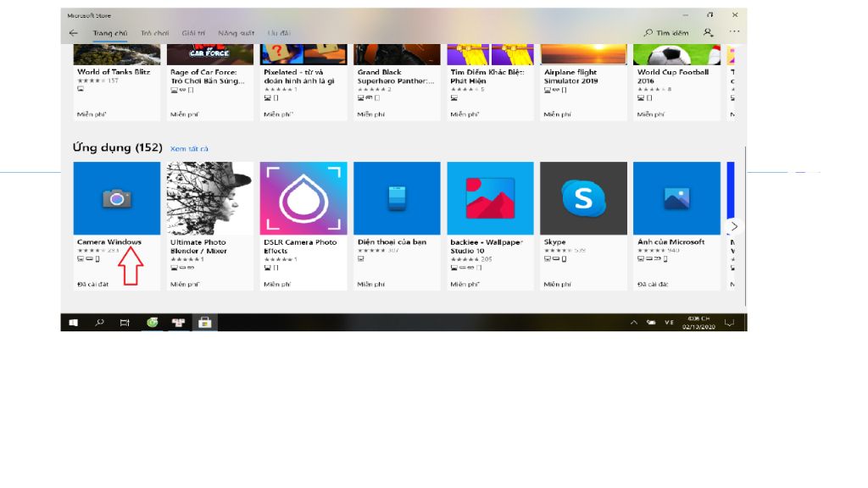Click the Ứng dụng (152) heading
868x488 pixels.
click(x=117, y=147)
